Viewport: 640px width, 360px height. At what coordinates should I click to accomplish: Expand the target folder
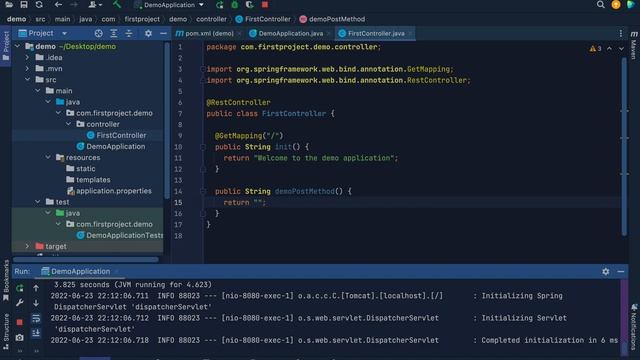27,247
